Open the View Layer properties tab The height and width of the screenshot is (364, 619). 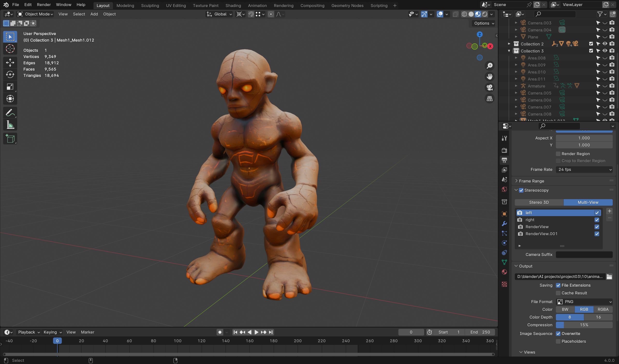pyautogui.click(x=504, y=170)
